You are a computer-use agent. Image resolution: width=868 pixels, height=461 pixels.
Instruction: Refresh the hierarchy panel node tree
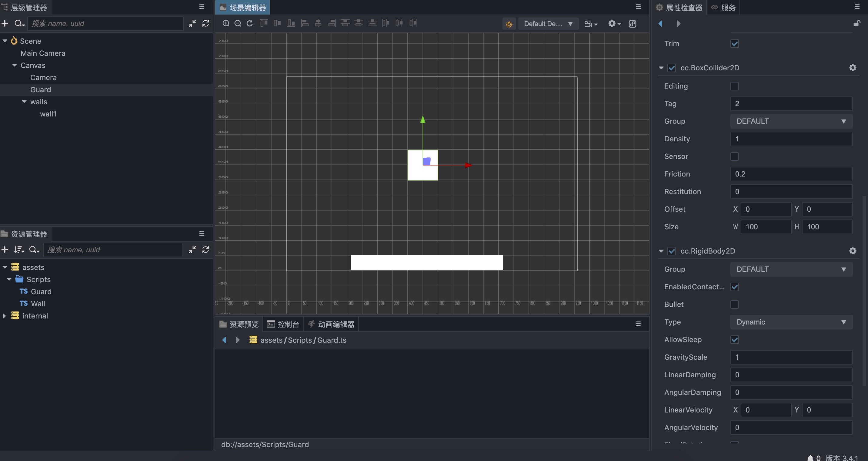click(x=205, y=23)
